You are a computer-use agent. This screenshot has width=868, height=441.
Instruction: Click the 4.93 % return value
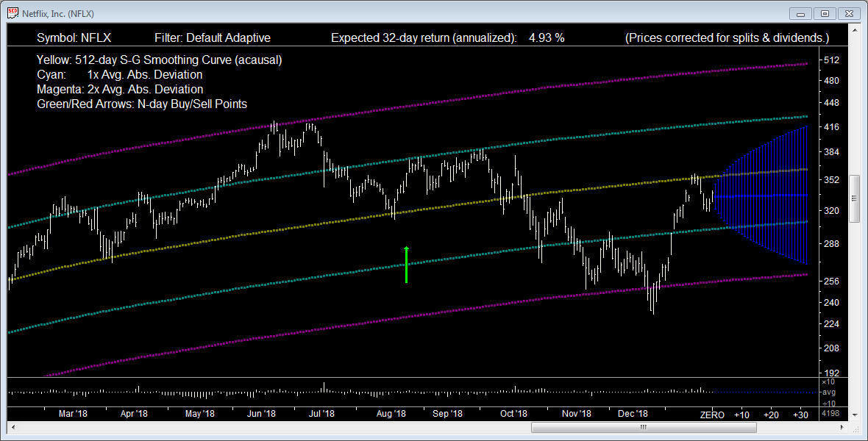pyautogui.click(x=547, y=37)
